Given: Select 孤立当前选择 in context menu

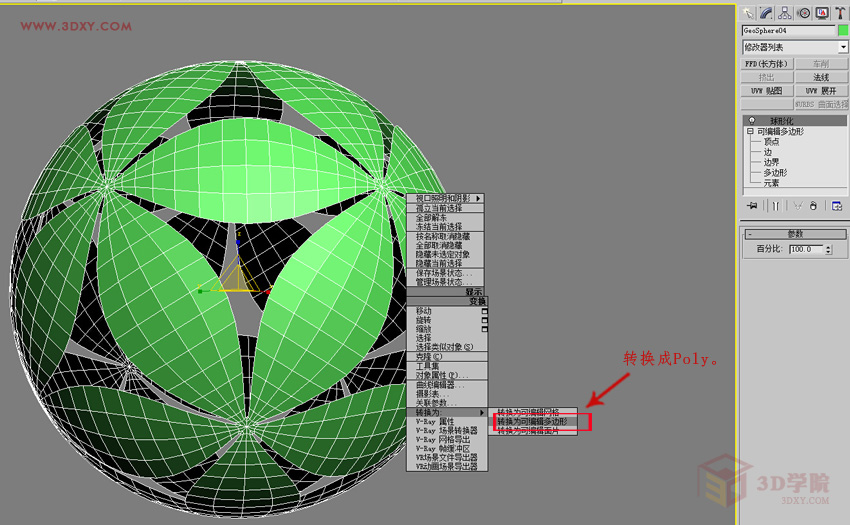Looking at the screenshot, I should click(x=445, y=208).
